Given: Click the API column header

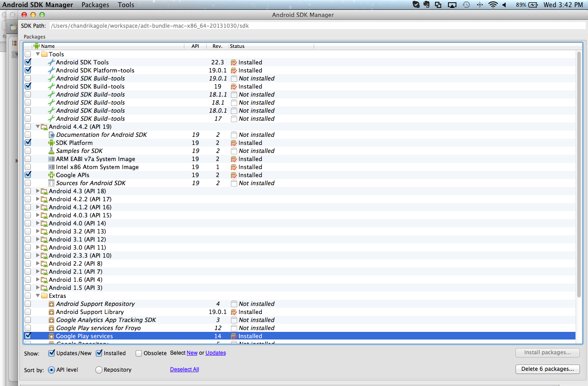Looking at the screenshot, I should coord(195,46).
